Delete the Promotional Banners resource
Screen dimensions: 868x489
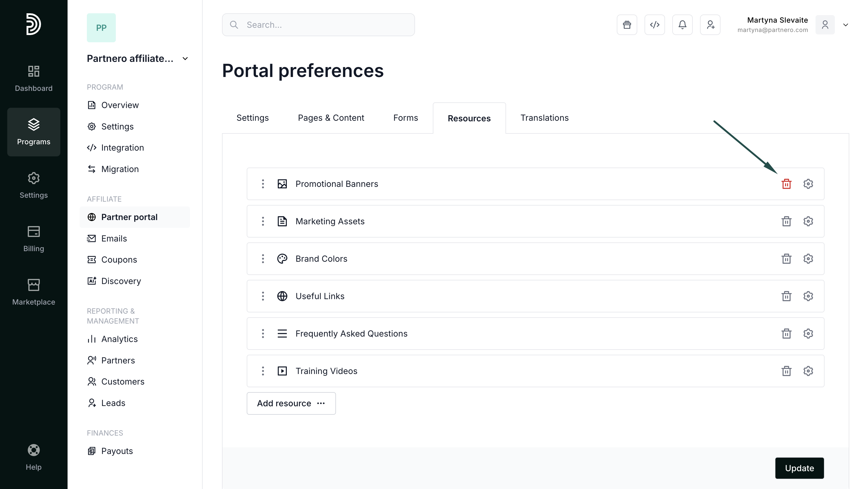[786, 184]
